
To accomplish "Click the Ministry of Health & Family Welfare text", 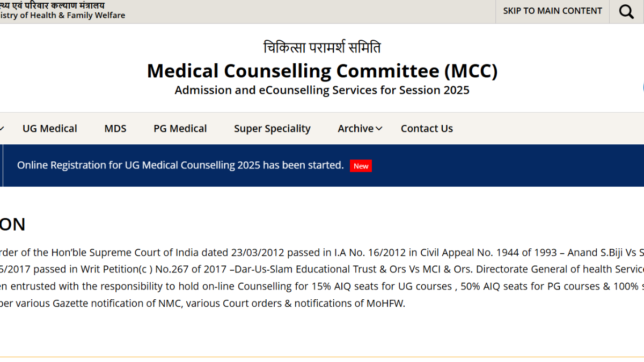I will (62, 16).
